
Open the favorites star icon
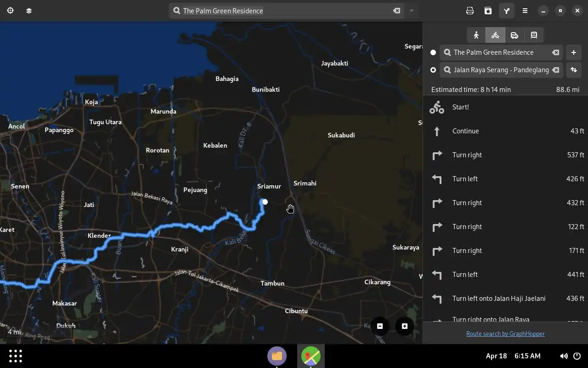[488, 11]
